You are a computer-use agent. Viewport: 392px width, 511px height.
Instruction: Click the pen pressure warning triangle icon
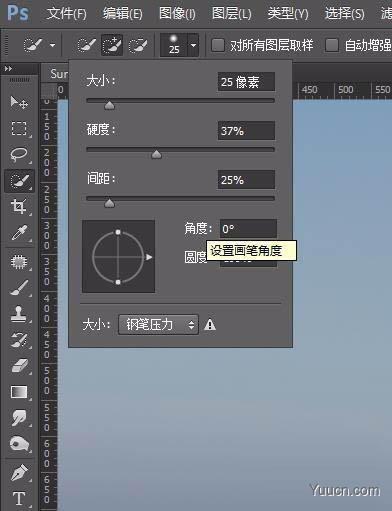210,324
